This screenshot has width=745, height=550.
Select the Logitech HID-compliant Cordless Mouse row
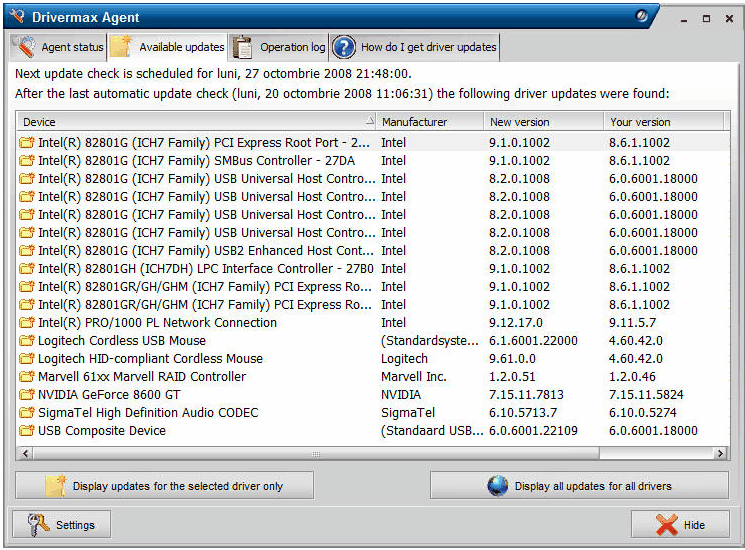(150, 359)
